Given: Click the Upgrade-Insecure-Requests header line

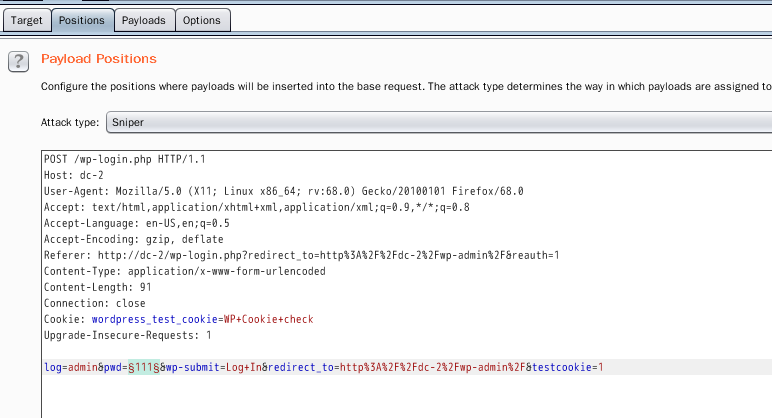Looking at the screenshot, I should pos(128,335).
